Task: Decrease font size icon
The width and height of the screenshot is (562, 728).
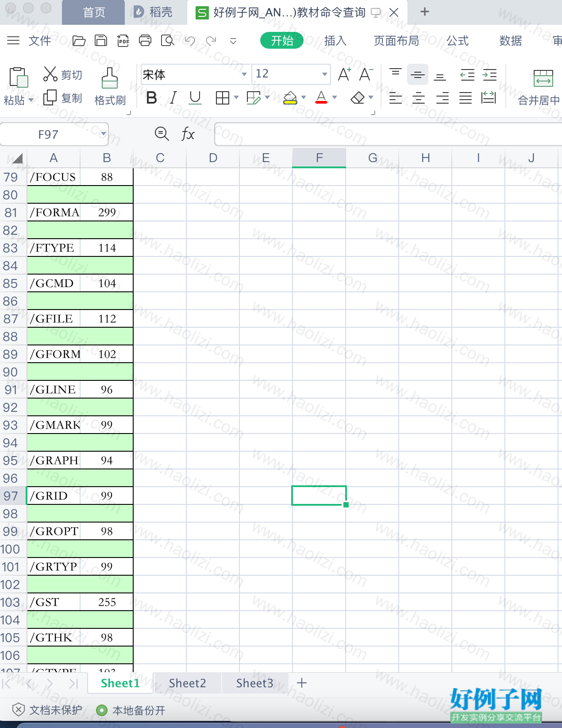Action: click(x=366, y=74)
